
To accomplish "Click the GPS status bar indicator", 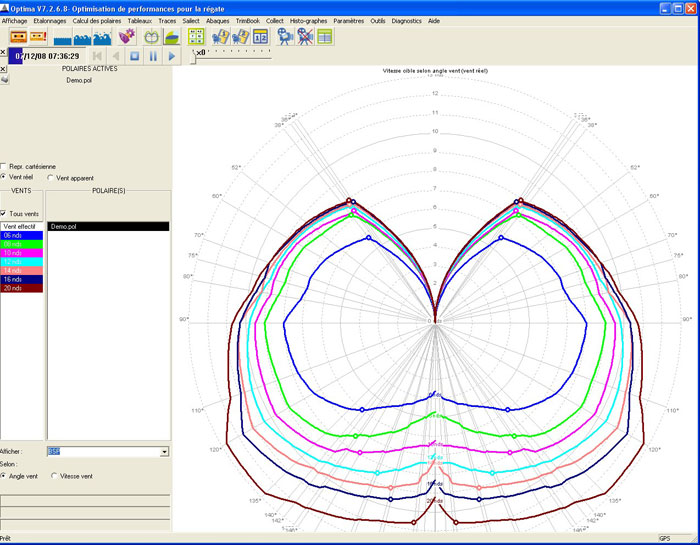I will coord(675,538).
